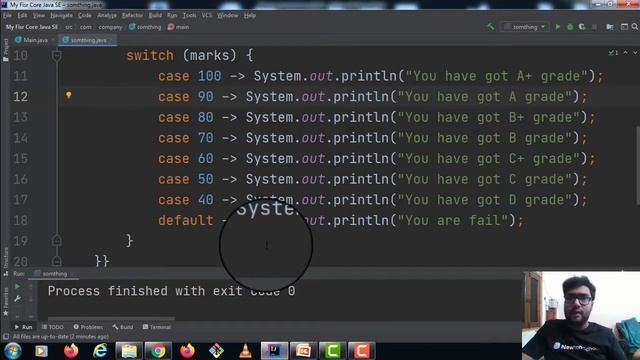Click the somthing class breadcrumb
The width and height of the screenshot is (640, 360).
145,27
